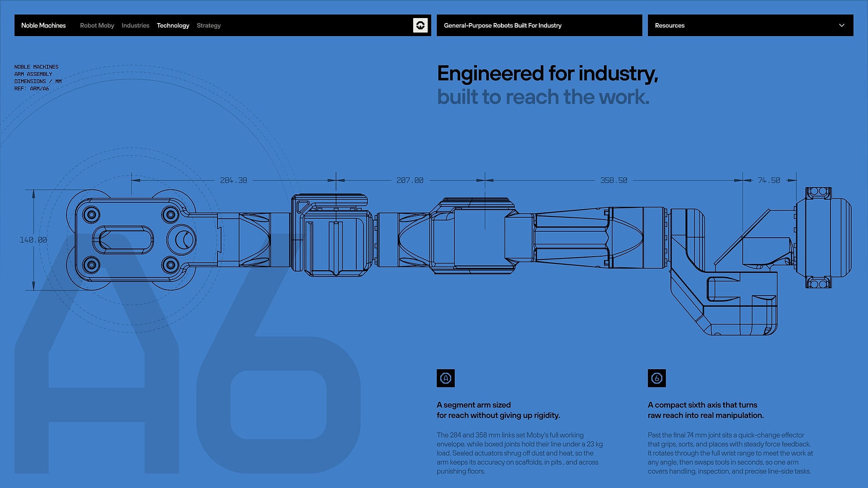Click the REF: ARM/A6 label

[32, 89]
